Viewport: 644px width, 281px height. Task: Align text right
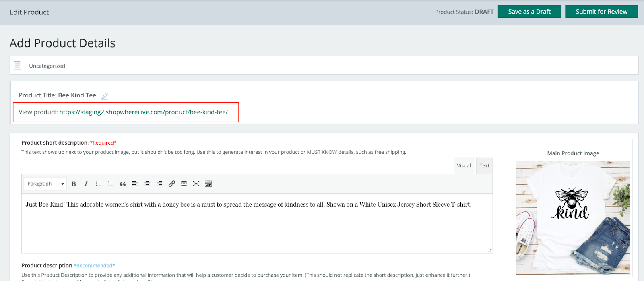point(159,184)
